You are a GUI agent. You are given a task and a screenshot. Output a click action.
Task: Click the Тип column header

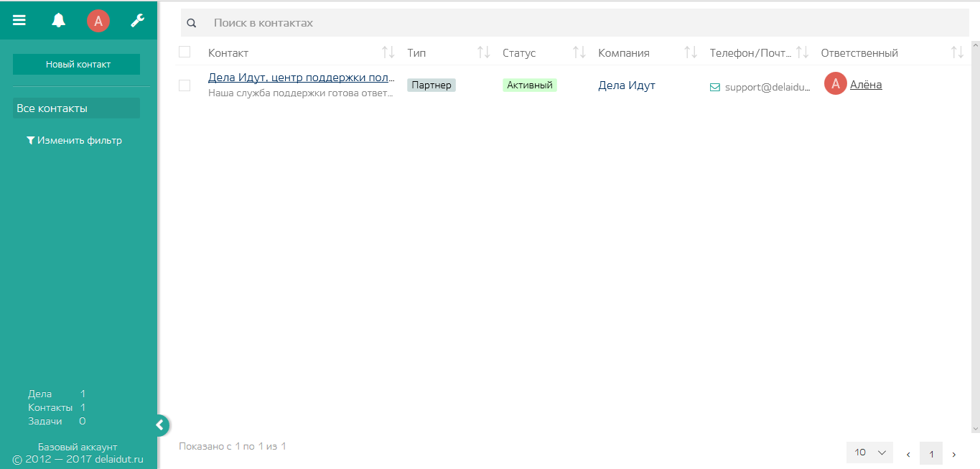416,53
